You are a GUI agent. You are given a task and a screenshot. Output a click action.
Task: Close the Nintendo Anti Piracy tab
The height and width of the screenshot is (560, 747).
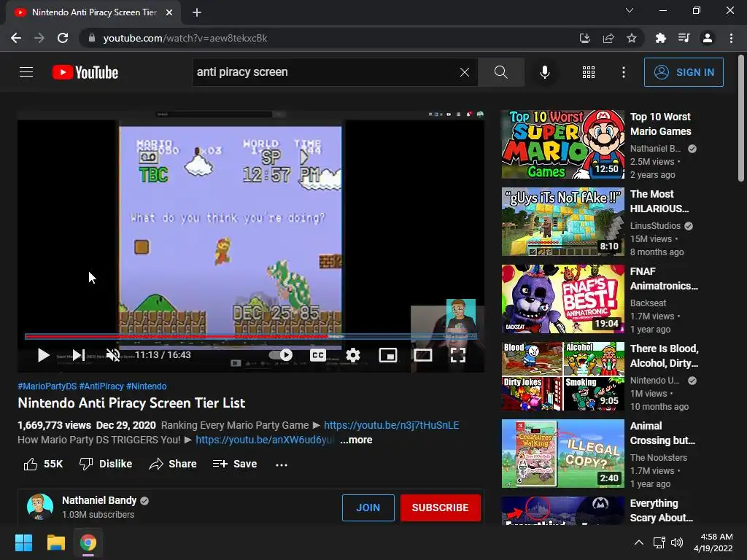(169, 12)
